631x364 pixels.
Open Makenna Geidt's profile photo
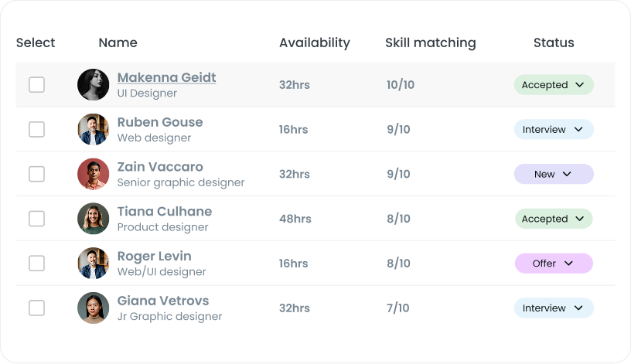pos(93,84)
